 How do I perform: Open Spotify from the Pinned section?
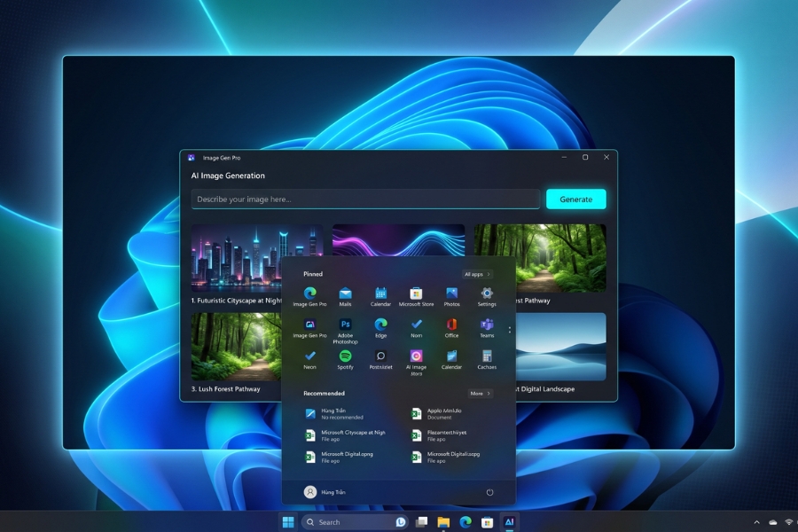click(x=345, y=360)
